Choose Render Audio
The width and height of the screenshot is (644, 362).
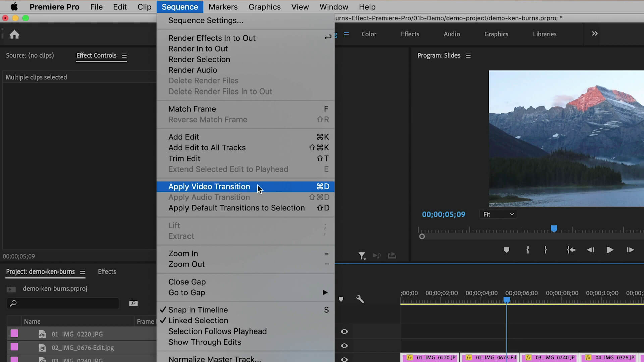[x=246, y=70]
